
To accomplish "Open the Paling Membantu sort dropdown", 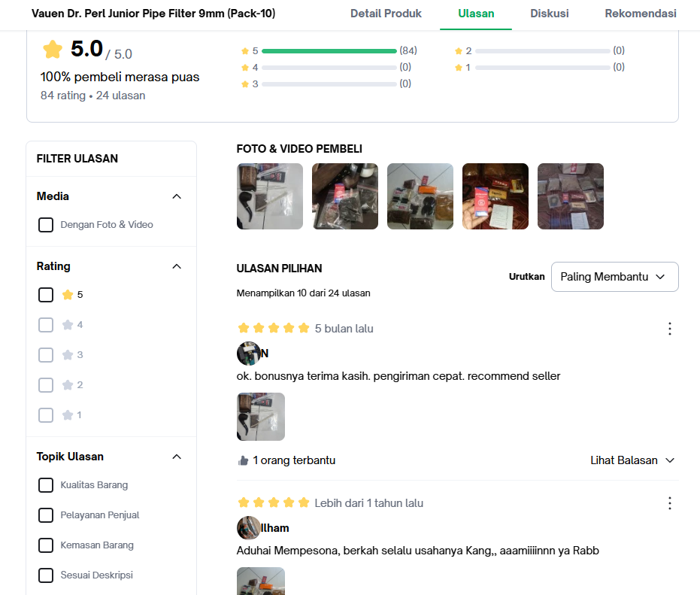I will tap(615, 277).
